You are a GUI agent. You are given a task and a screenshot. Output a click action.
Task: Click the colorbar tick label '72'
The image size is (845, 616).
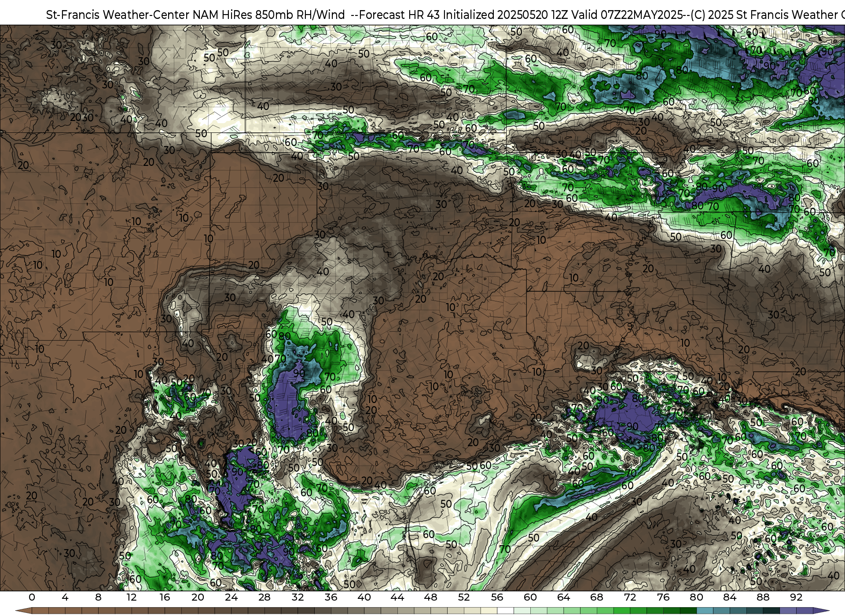point(630,597)
